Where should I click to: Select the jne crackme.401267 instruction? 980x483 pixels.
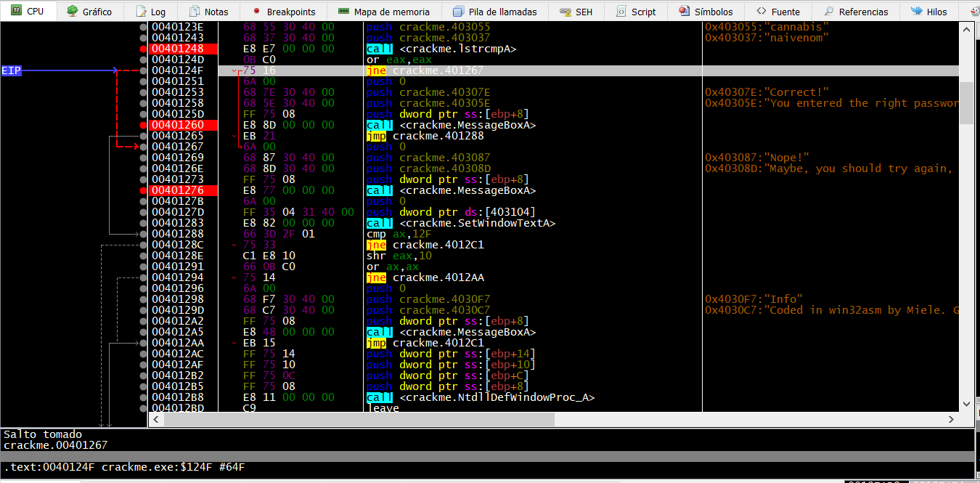pos(427,70)
